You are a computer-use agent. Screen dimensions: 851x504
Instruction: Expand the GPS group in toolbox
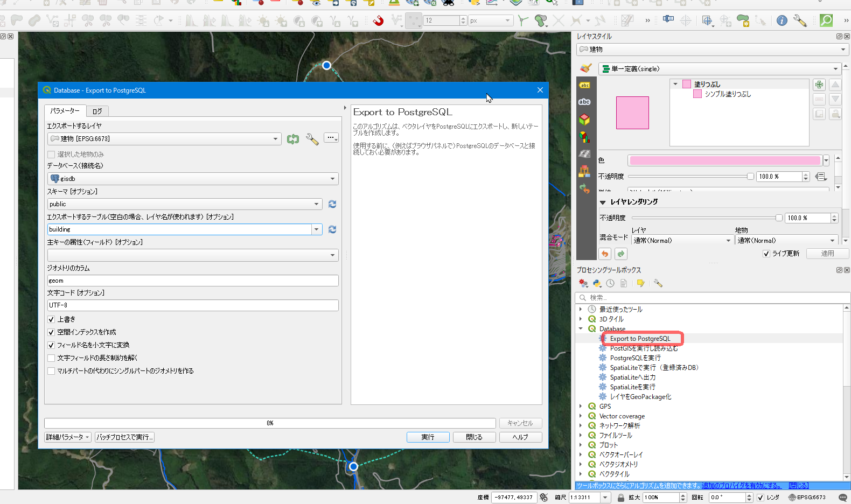click(581, 407)
